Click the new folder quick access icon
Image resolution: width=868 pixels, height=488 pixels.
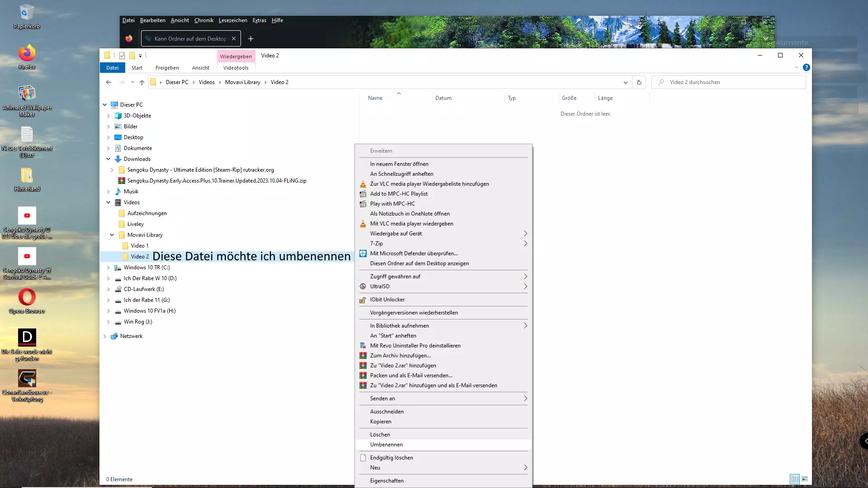point(132,56)
